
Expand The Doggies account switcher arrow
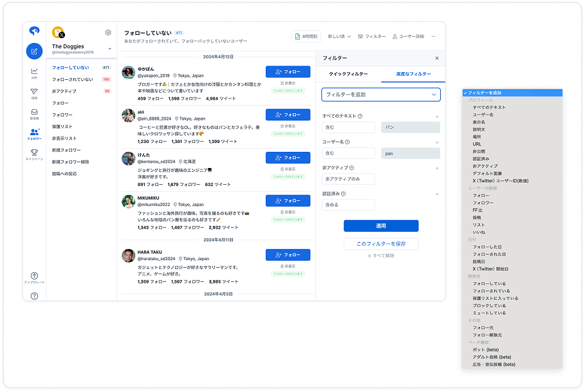(109, 49)
